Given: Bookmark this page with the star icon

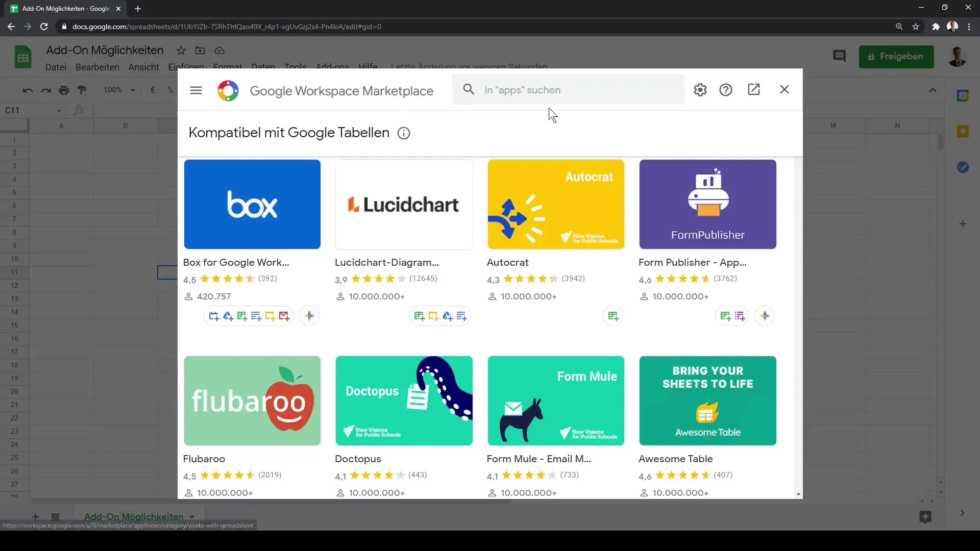Looking at the screenshot, I should pyautogui.click(x=916, y=27).
